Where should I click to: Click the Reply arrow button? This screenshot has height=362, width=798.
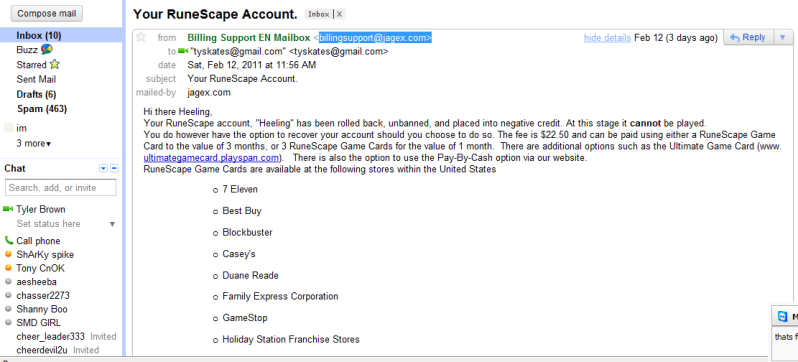click(748, 37)
